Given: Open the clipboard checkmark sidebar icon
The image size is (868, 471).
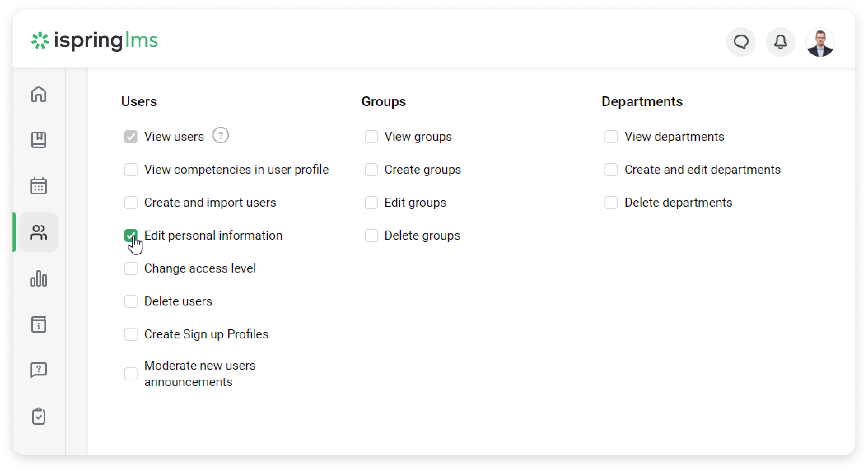Looking at the screenshot, I should point(39,416).
